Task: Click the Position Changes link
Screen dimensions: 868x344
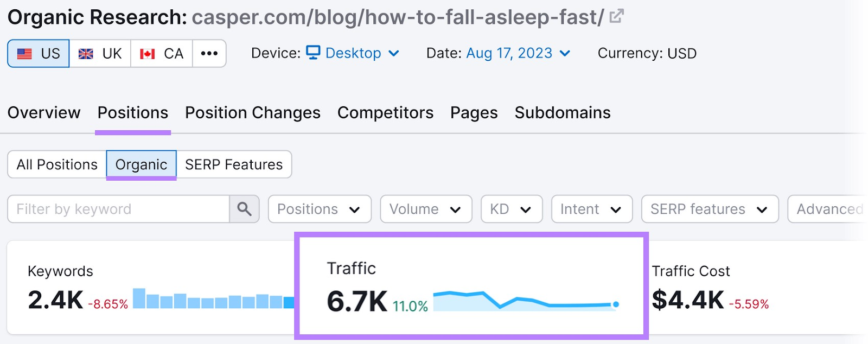Action: click(252, 112)
